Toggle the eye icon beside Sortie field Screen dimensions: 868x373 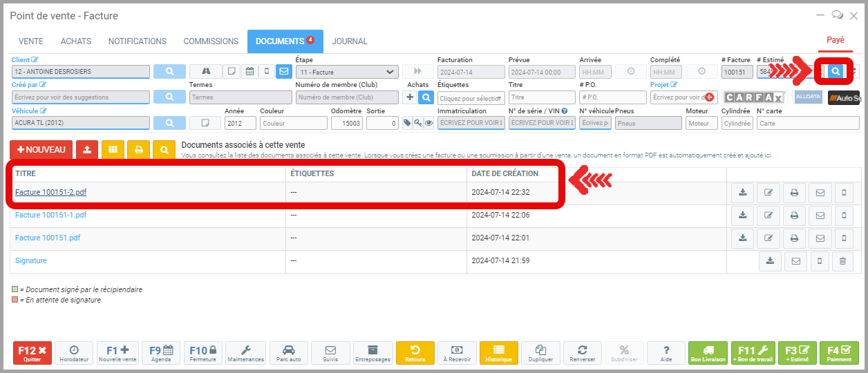[428, 123]
